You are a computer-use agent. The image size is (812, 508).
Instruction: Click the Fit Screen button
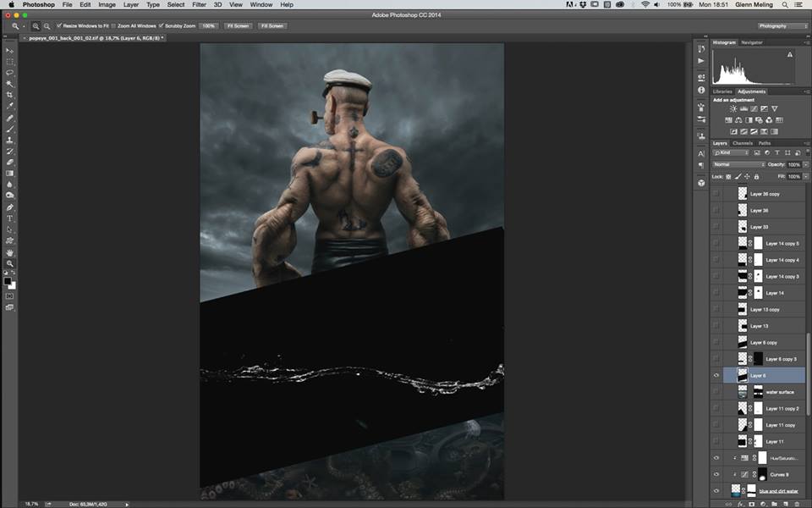coord(238,26)
